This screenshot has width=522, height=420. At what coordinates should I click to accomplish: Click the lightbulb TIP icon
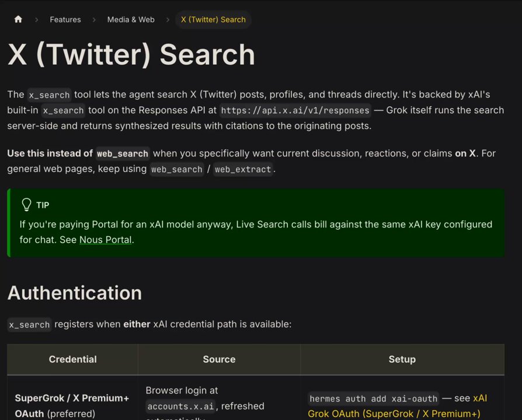pyautogui.click(x=26, y=205)
